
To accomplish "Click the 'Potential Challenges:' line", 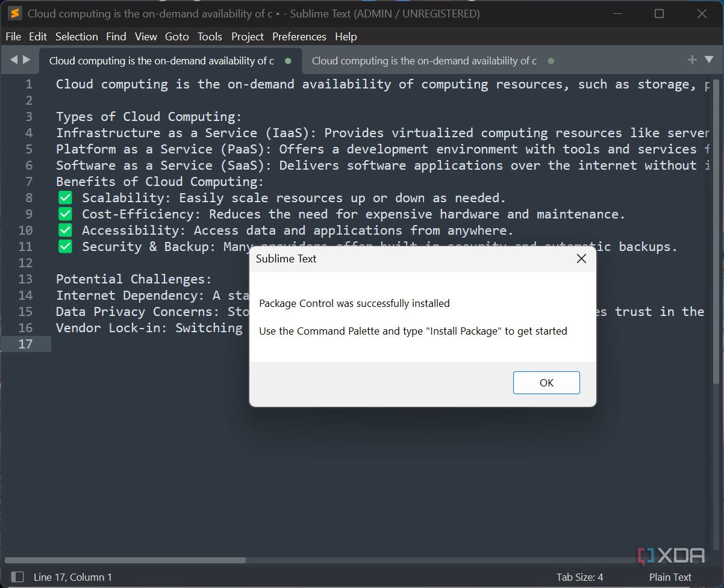I will coord(134,279).
